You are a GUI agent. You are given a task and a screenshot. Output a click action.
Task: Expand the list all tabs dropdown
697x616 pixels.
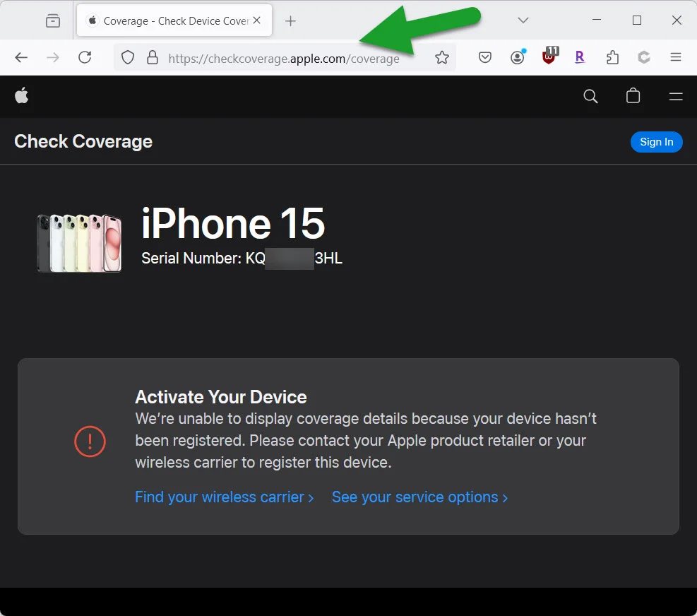point(523,20)
